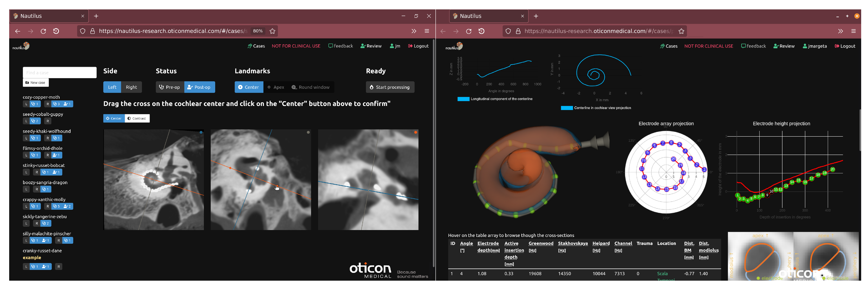This screenshot has width=868, height=292.
Task: Open a new tab in the left browser
Action: (96, 16)
